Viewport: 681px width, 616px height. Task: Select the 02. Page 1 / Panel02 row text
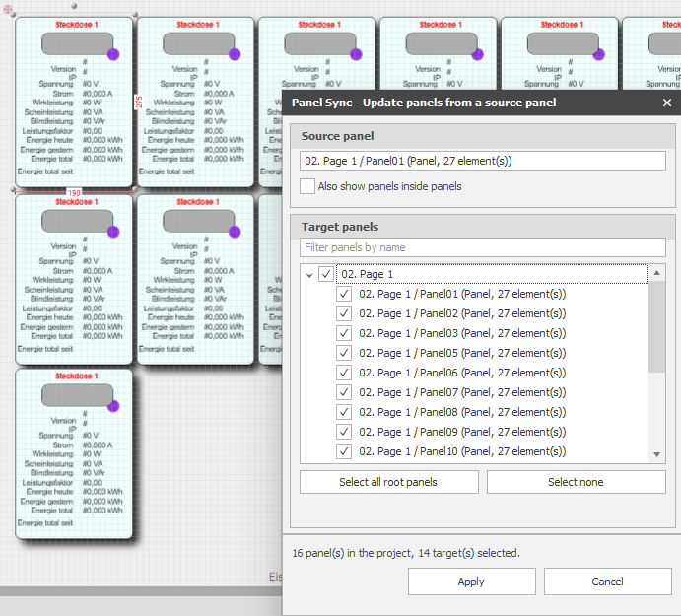pyautogui.click(x=462, y=313)
